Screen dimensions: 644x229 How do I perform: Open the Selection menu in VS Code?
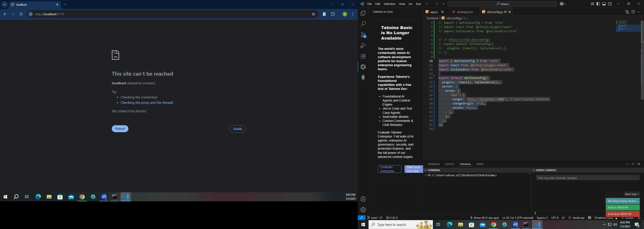[389, 4]
